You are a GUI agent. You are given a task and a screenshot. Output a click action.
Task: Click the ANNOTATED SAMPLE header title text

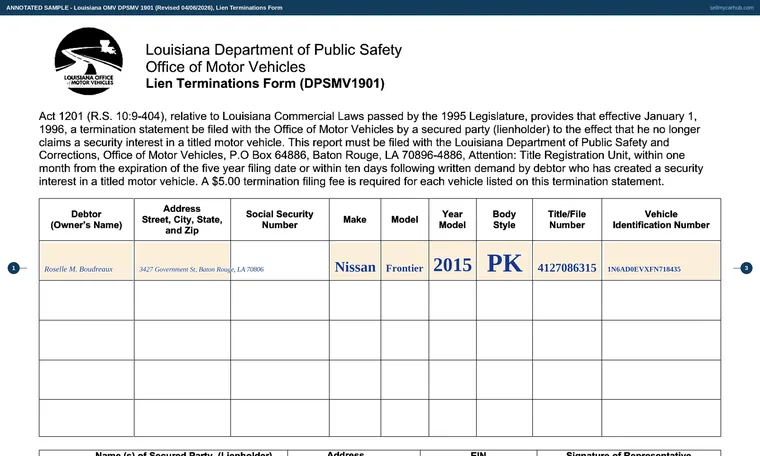tap(144, 8)
